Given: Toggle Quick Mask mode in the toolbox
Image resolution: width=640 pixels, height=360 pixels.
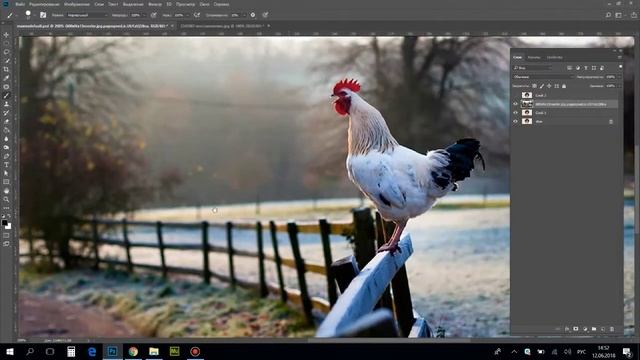Looking at the screenshot, I should [x=6, y=235].
